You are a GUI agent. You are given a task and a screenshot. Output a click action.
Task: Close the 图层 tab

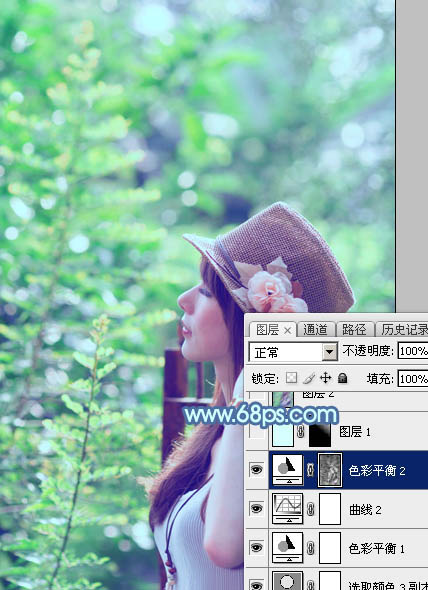pos(287,330)
